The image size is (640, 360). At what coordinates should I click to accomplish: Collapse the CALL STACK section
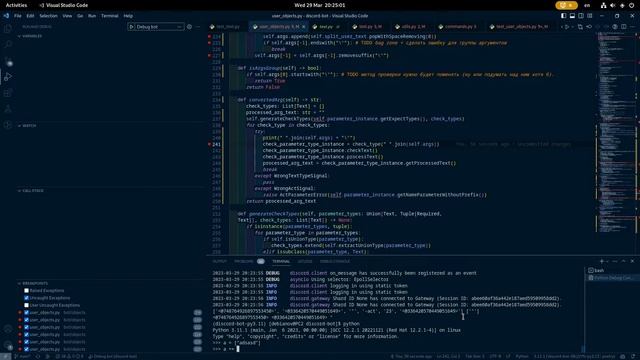(31, 191)
